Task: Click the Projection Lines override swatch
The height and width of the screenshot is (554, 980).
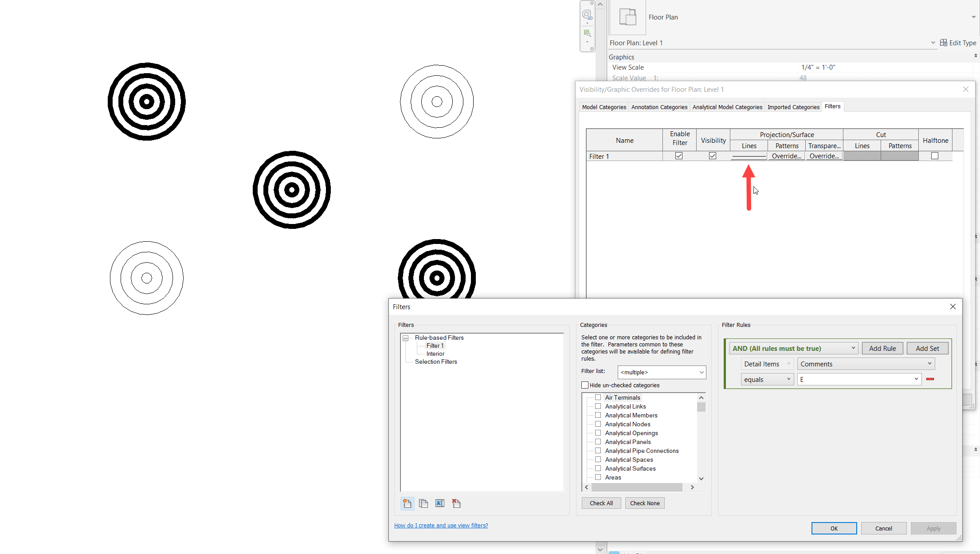Action: 749,156
